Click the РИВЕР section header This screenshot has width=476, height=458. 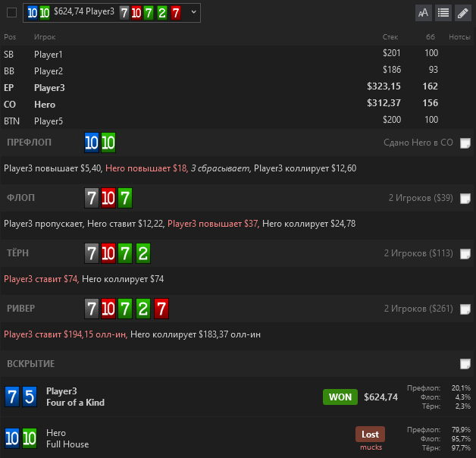tap(21, 309)
